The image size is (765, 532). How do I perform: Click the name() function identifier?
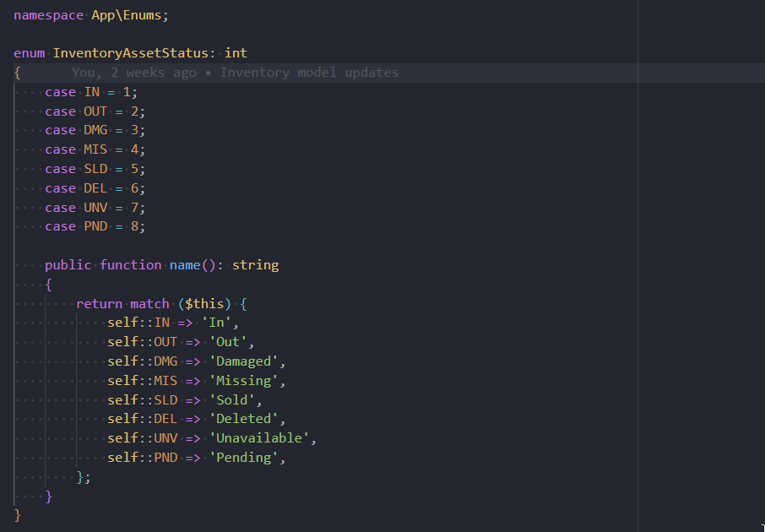(185, 265)
